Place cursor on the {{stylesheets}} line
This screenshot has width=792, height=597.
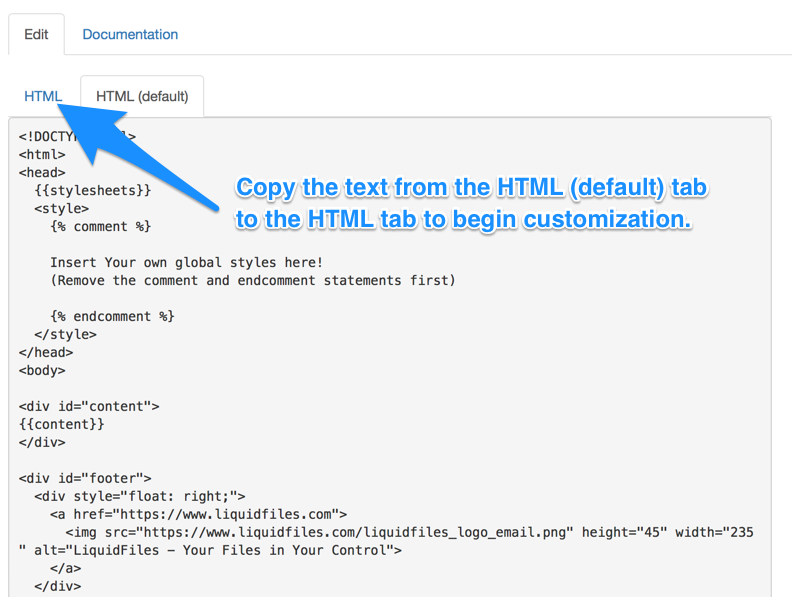pyautogui.click(x=93, y=190)
